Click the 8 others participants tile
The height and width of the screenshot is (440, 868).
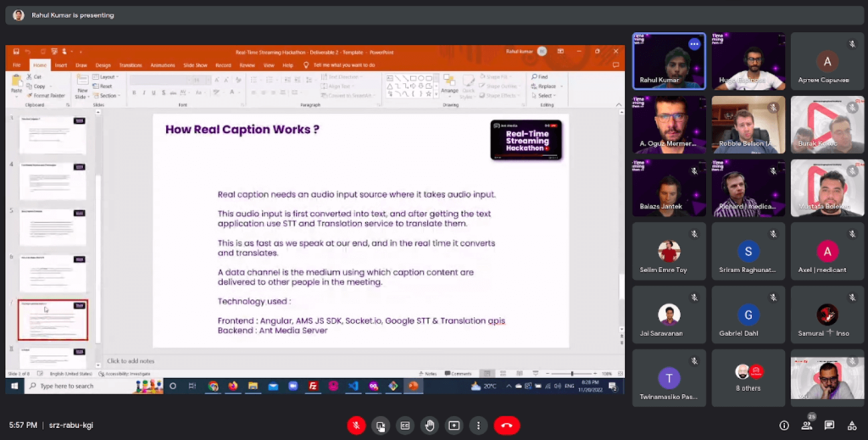point(748,378)
